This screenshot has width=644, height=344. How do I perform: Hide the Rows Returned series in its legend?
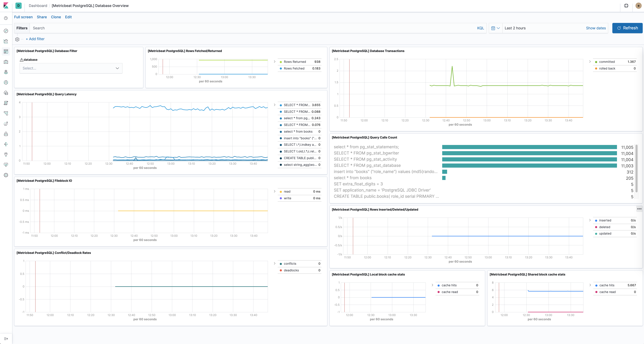295,62
